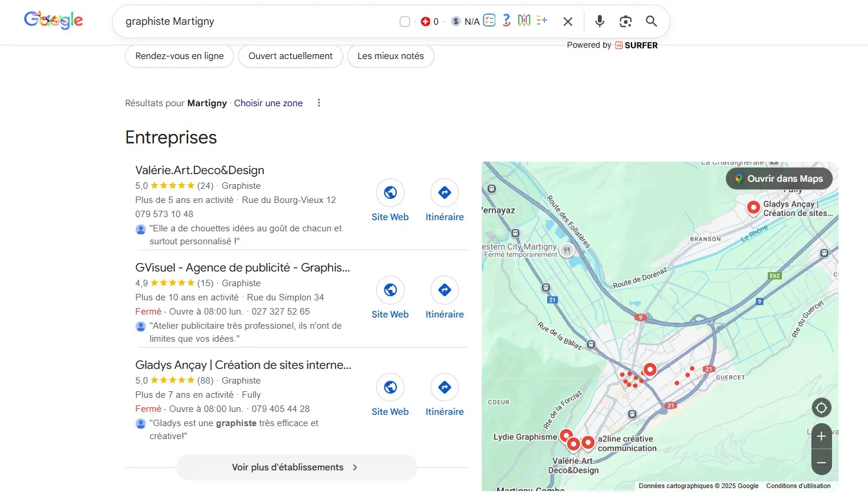Open the Choisir une zone selector

coord(268,103)
